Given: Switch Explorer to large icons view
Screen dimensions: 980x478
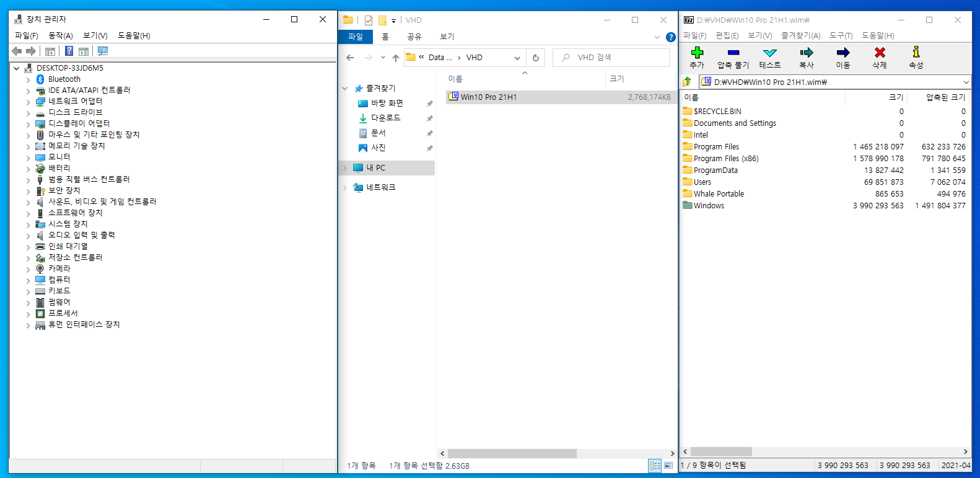Looking at the screenshot, I should 668,466.
